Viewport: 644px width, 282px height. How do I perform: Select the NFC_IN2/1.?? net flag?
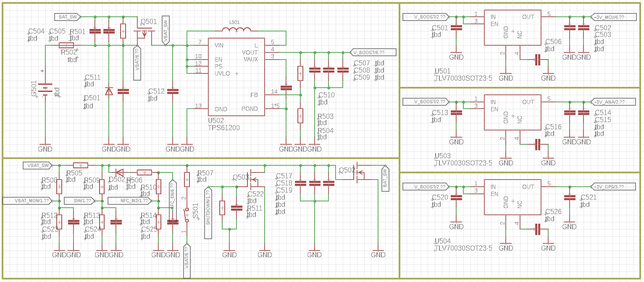130,201
